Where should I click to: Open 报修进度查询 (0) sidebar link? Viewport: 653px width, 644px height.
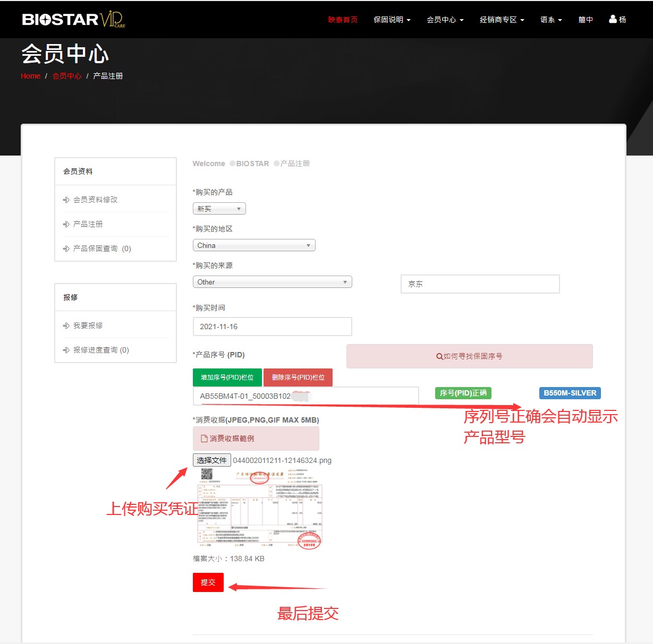101,350
